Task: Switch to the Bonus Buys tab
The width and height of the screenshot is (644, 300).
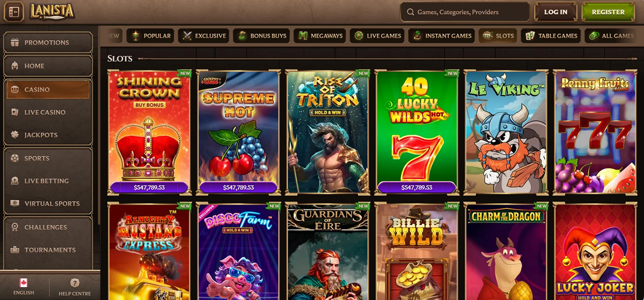Action: pyautogui.click(x=262, y=36)
